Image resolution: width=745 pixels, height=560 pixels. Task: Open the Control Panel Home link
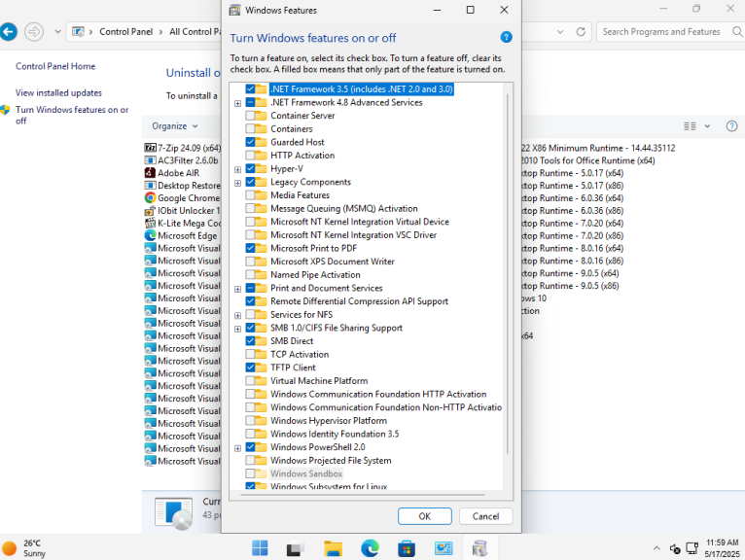55,66
